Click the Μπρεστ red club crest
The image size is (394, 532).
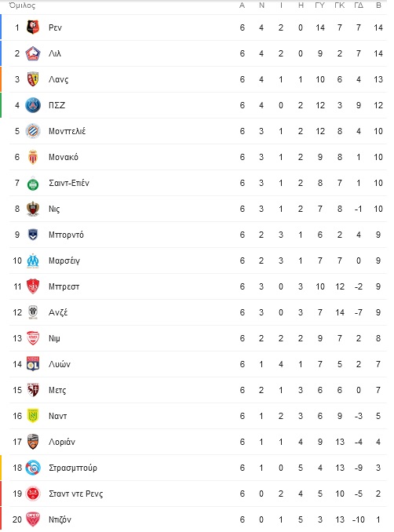(x=33, y=286)
